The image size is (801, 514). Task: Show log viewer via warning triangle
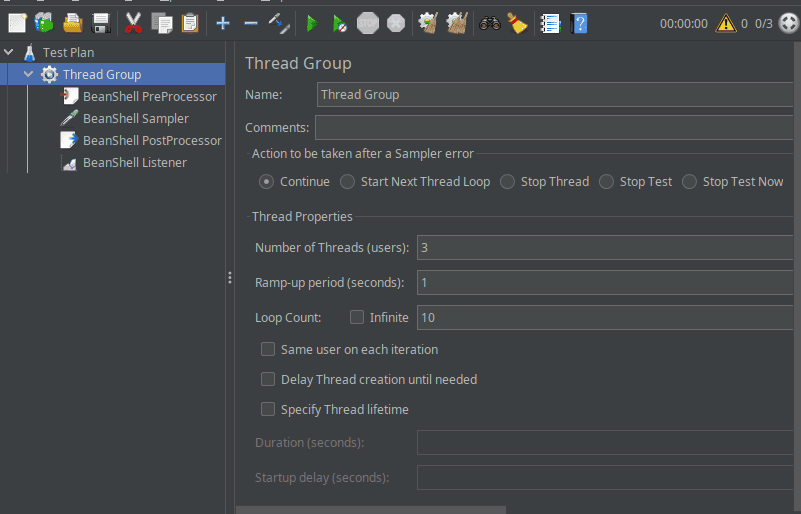pos(725,24)
